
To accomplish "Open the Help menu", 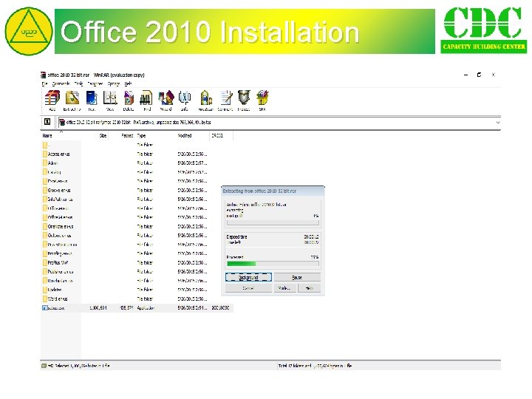I will (x=128, y=83).
